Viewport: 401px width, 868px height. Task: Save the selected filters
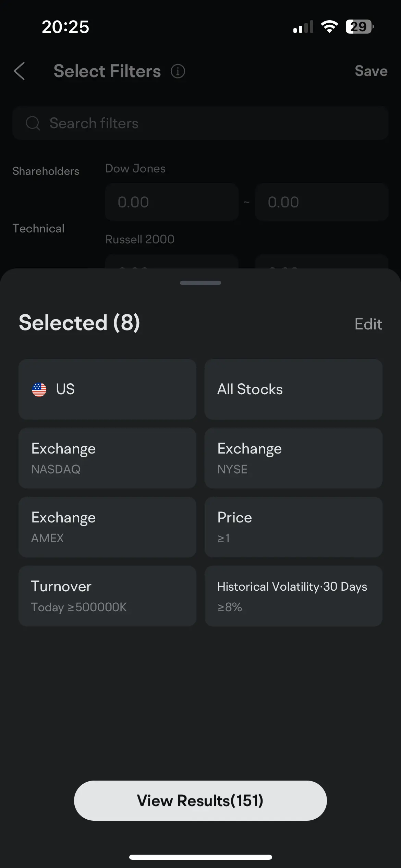[371, 71]
